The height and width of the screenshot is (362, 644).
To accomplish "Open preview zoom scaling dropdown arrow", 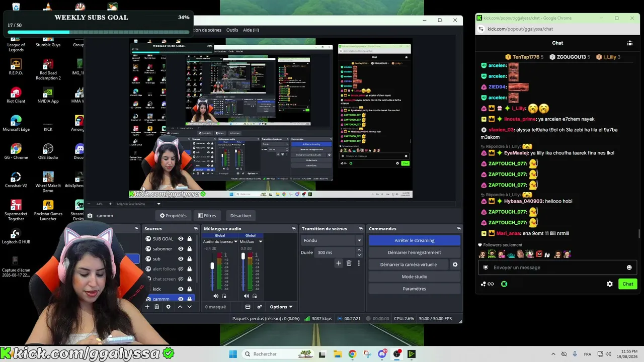I will click(x=158, y=204).
